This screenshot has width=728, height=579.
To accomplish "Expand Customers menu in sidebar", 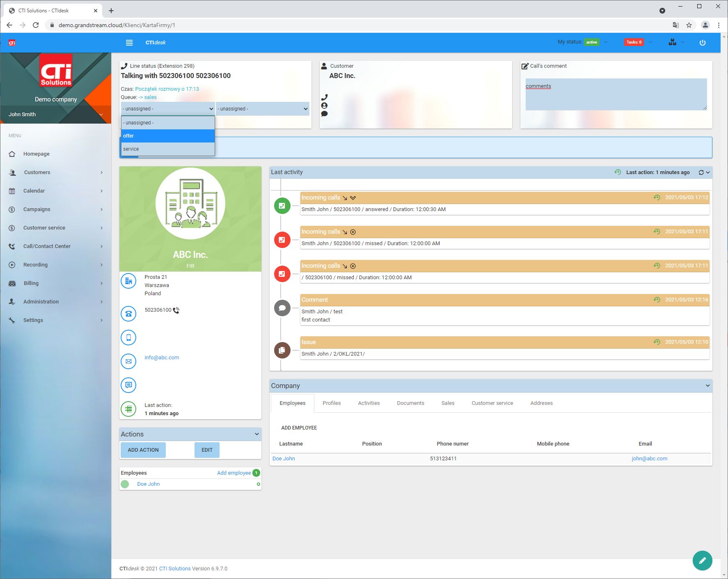I will 55,172.
